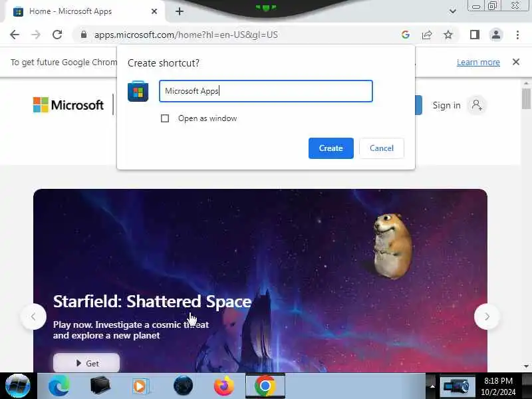The width and height of the screenshot is (532, 399).
Task: Go back to the previous page
Action: 15,35
